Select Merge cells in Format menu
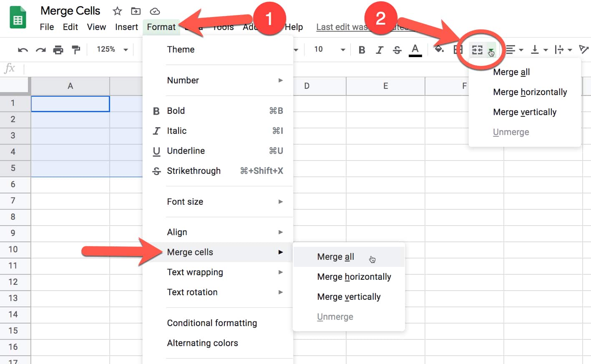Image resolution: width=591 pixels, height=364 pixels. pyautogui.click(x=218, y=252)
